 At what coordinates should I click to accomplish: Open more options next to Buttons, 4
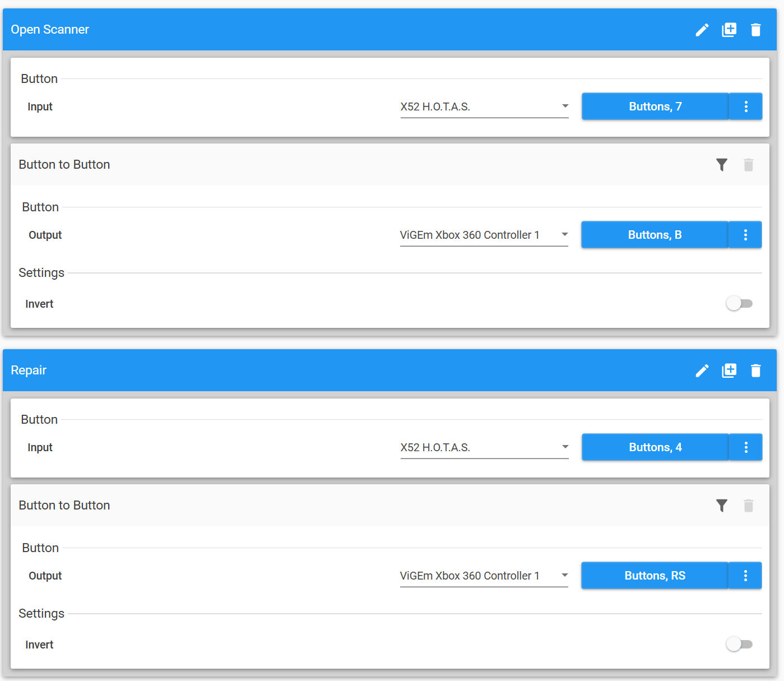[746, 447]
